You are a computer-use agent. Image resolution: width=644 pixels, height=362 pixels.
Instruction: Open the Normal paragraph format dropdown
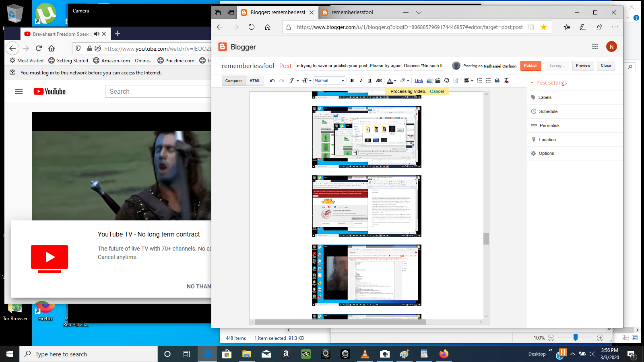point(329,80)
